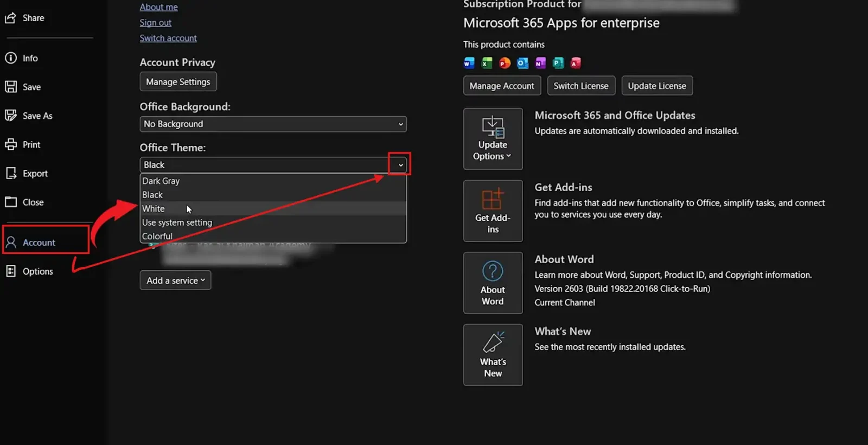Click the Current Channel text

(565, 302)
